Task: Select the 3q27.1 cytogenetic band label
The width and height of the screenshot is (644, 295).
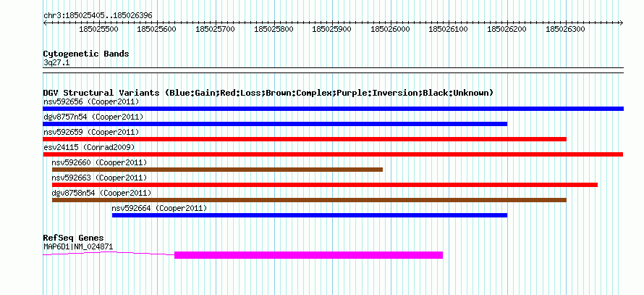Action: (x=55, y=62)
